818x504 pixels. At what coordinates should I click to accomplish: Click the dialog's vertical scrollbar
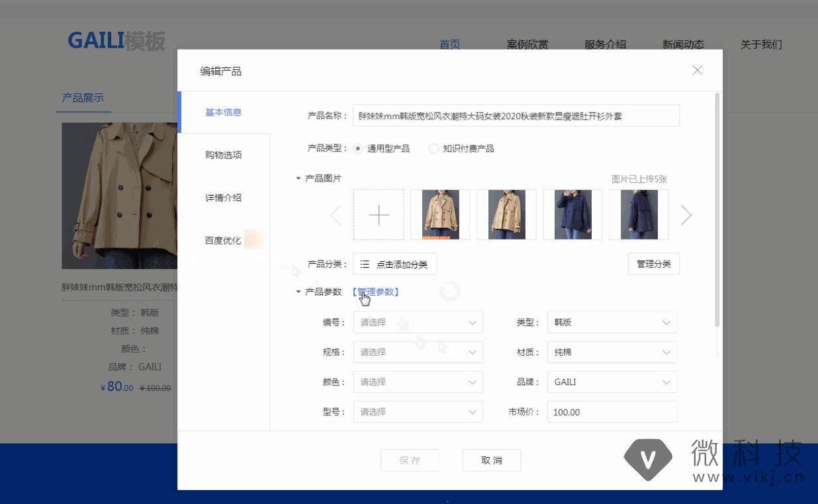(x=717, y=212)
